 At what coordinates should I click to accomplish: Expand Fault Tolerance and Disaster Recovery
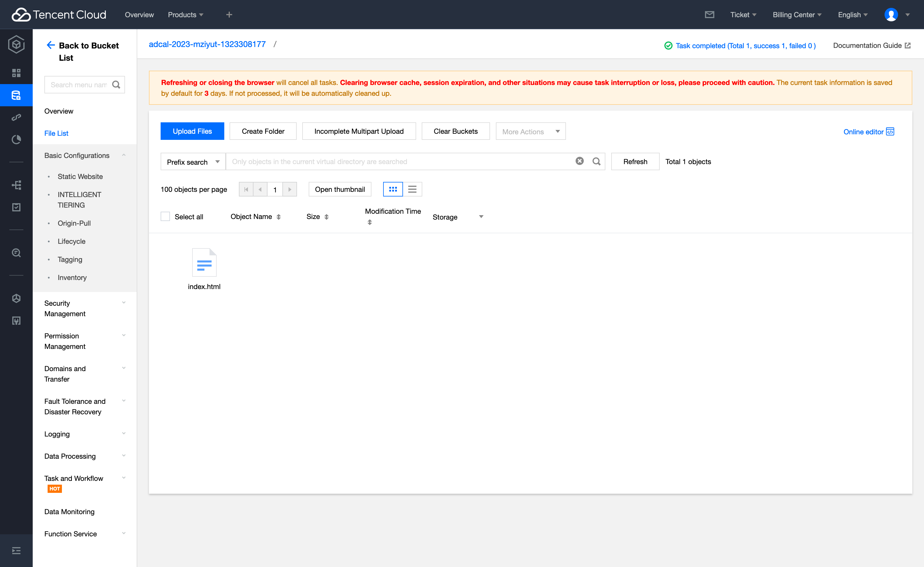(x=124, y=401)
